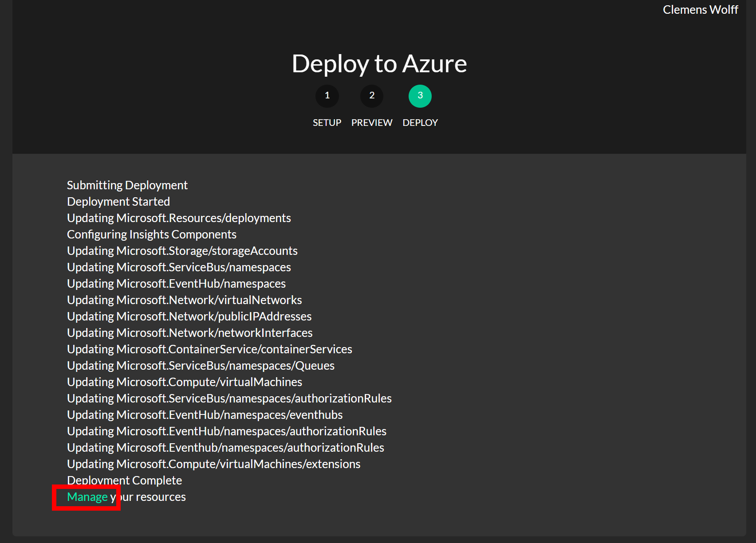756x543 pixels.
Task: Click 'Updating Microsoft.Eventhub/namespaces/authorizationRules' lowercase-hub line
Action: [x=225, y=448]
